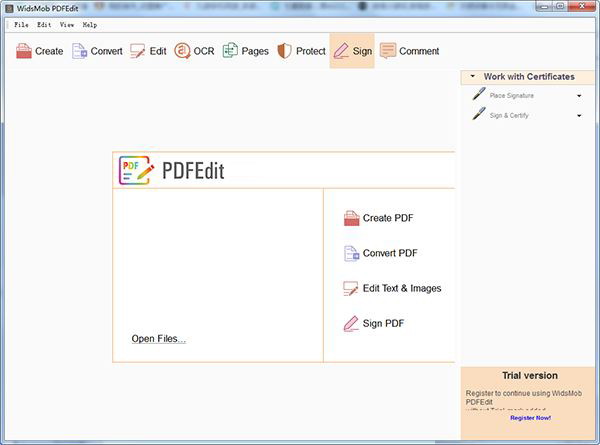The width and height of the screenshot is (600, 445).
Task: Click the OCR icon in toolbar
Action: coord(182,51)
